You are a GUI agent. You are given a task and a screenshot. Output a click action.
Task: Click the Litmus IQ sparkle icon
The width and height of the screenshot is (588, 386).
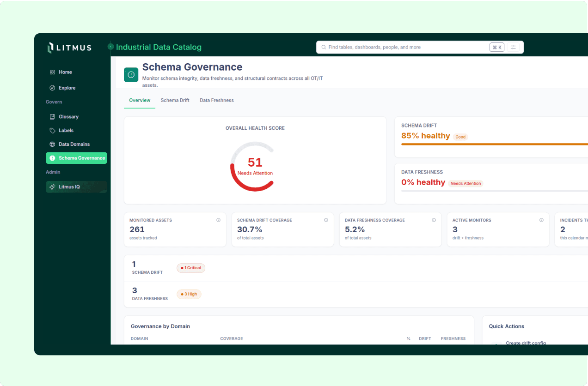coord(52,187)
